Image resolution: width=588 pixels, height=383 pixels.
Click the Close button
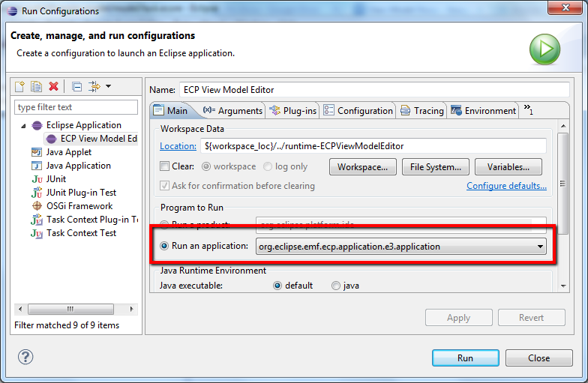click(538, 358)
